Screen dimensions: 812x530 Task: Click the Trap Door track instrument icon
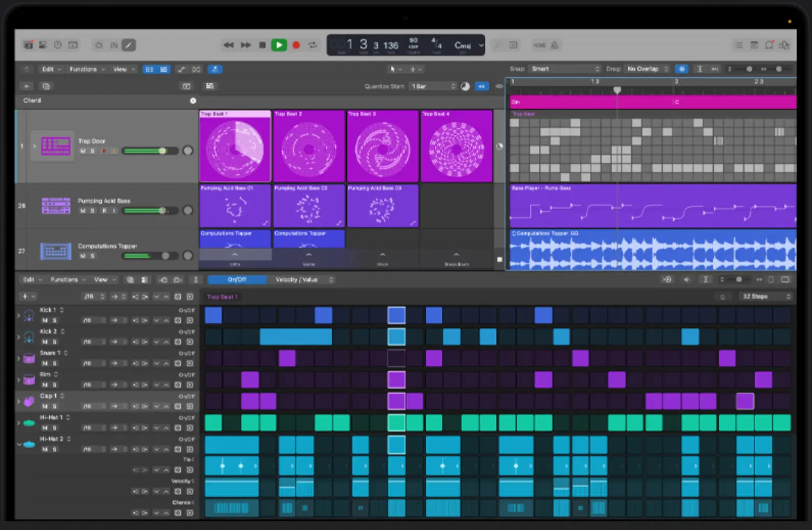56,146
